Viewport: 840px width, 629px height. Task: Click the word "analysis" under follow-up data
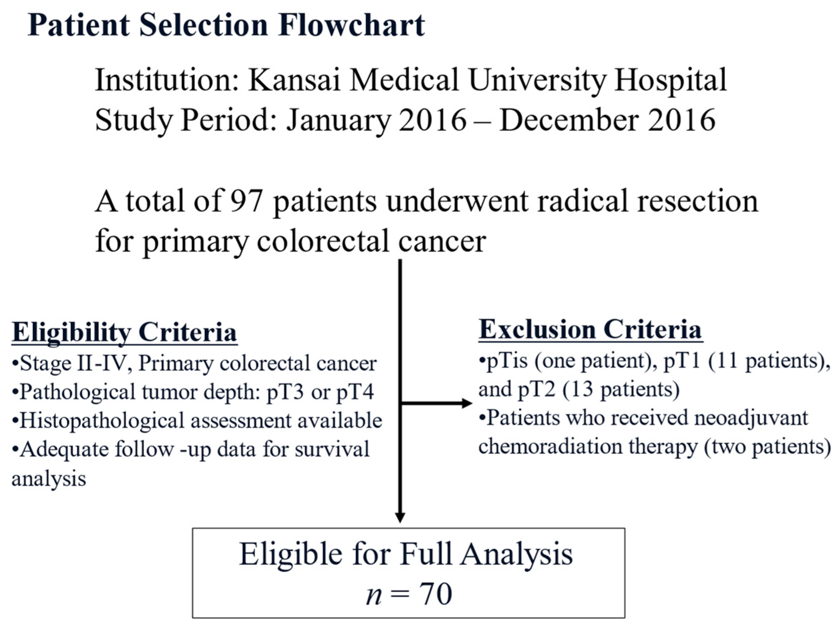(49, 478)
